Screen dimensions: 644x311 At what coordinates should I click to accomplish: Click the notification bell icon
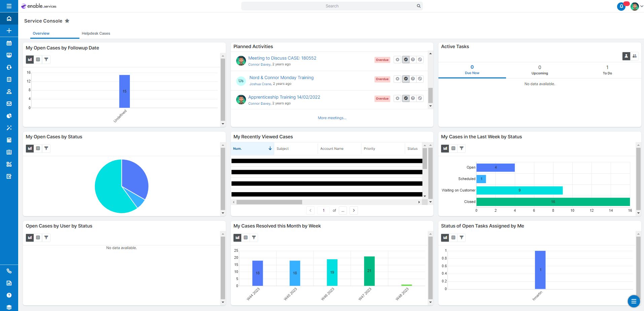click(621, 6)
